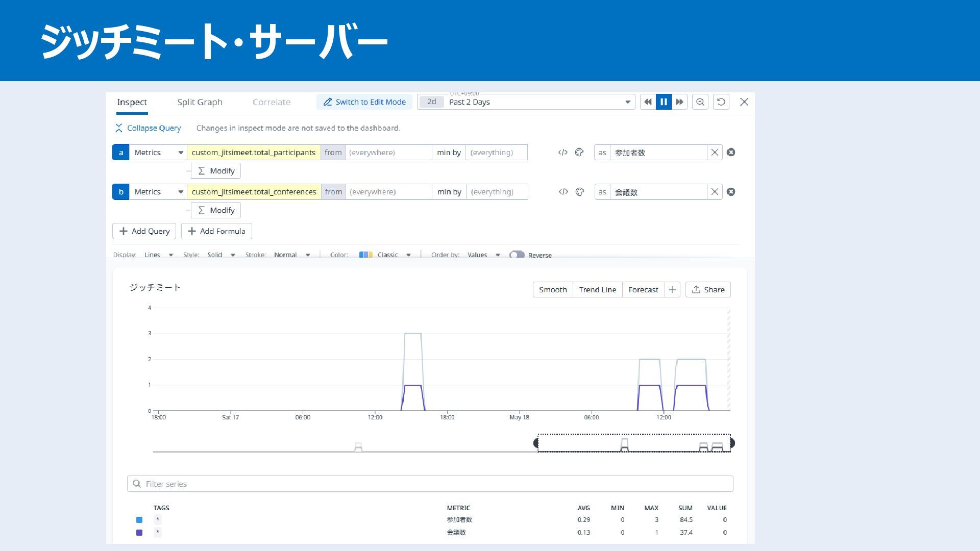Sort series by the AVG column
Screen dimensions: 980x551
click(583, 508)
